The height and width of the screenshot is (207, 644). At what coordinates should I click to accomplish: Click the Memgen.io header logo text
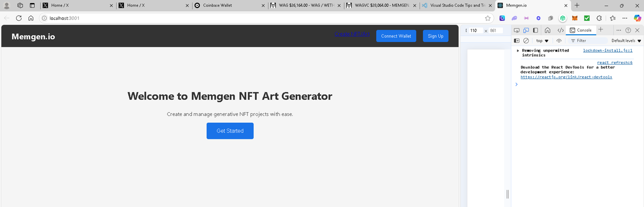pyautogui.click(x=33, y=37)
